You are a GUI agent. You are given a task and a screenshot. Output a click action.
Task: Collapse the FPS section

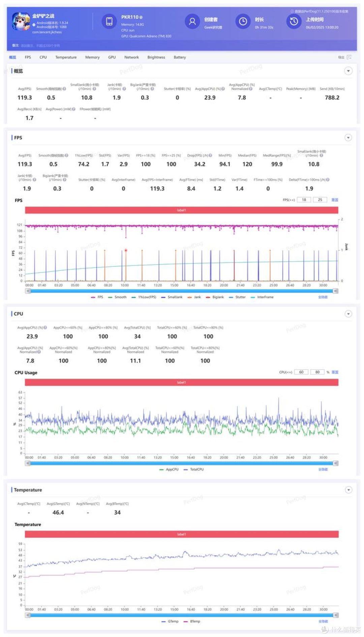point(348,138)
